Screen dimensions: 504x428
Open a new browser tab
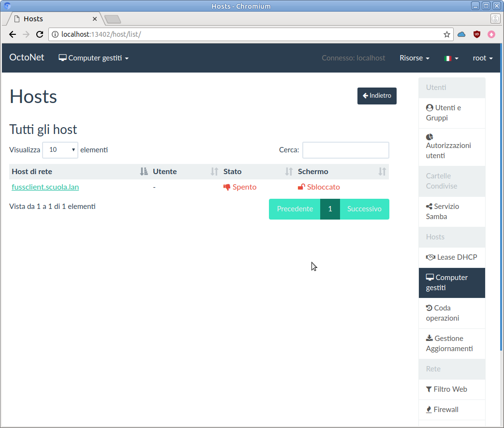click(113, 19)
